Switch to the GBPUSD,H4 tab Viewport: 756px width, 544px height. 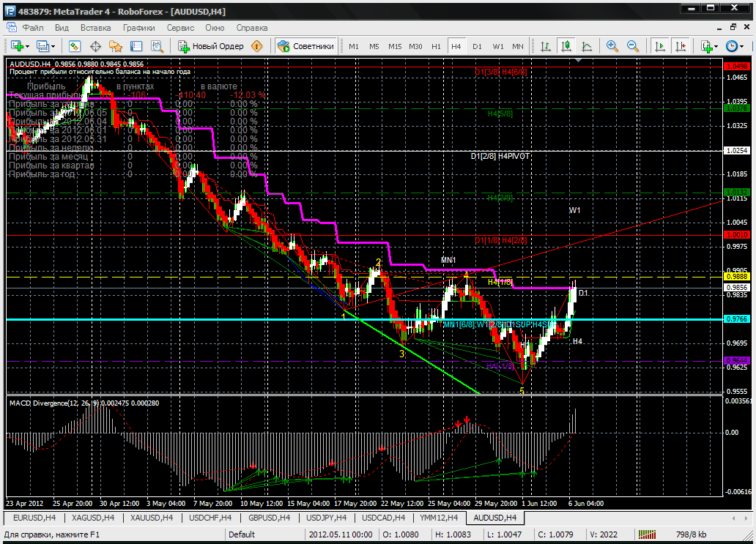click(x=269, y=518)
